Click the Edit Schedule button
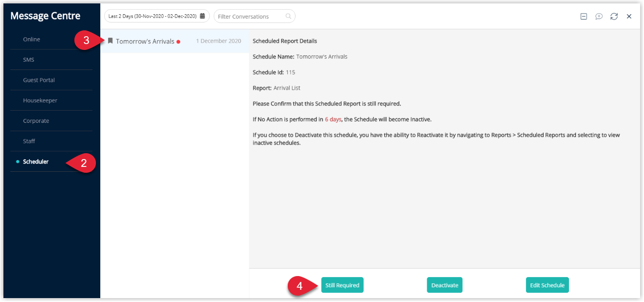Screen dimensions: 644x302 547,285
